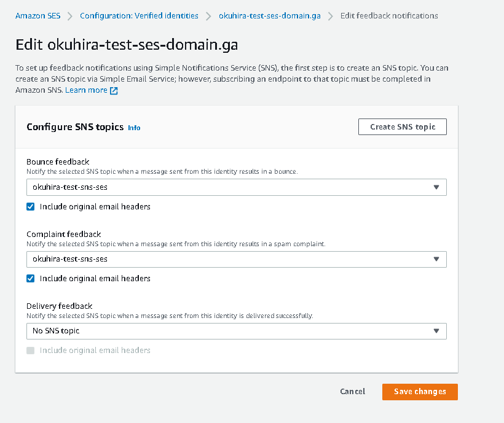Image resolution: width=504 pixels, height=423 pixels.
Task: Open Configuration: Verified identities breadcrumb
Action: 139,16
